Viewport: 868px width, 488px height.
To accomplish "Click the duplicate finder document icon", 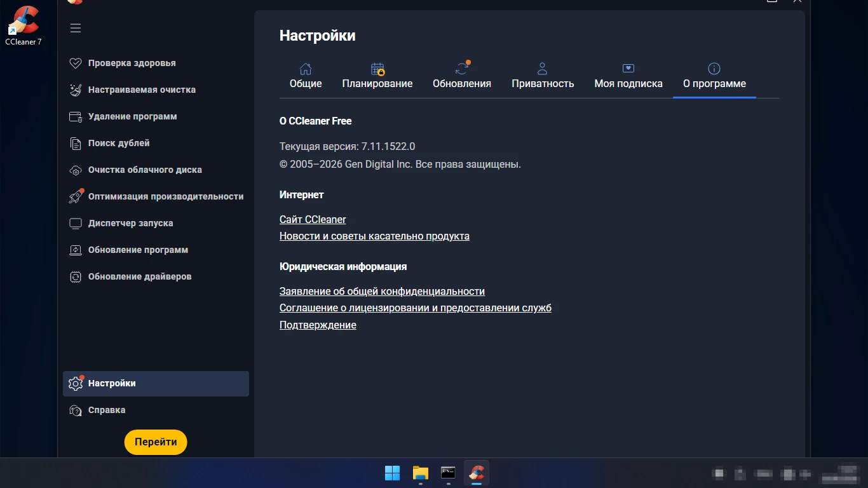I will tap(76, 143).
